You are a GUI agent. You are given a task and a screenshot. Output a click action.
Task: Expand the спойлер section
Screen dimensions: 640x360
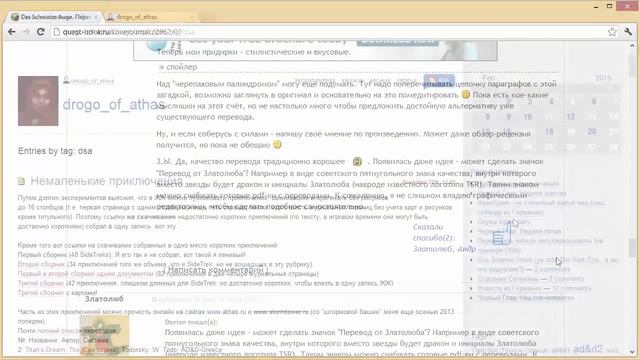click(x=178, y=67)
